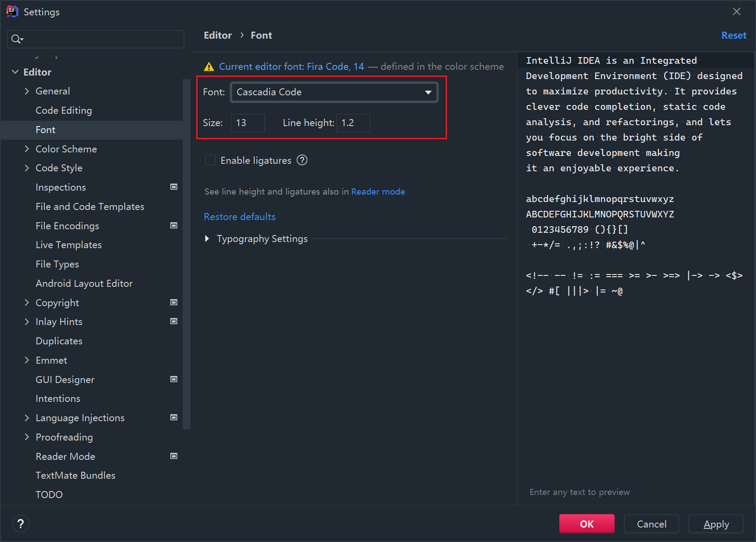The height and width of the screenshot is (542, 756).
Task: Click Editor in the breadcrumb
Action: click(x=218, y=36)
